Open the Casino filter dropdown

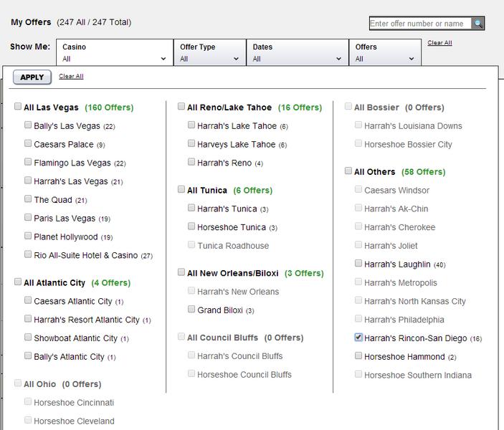(x=115, y=53)
